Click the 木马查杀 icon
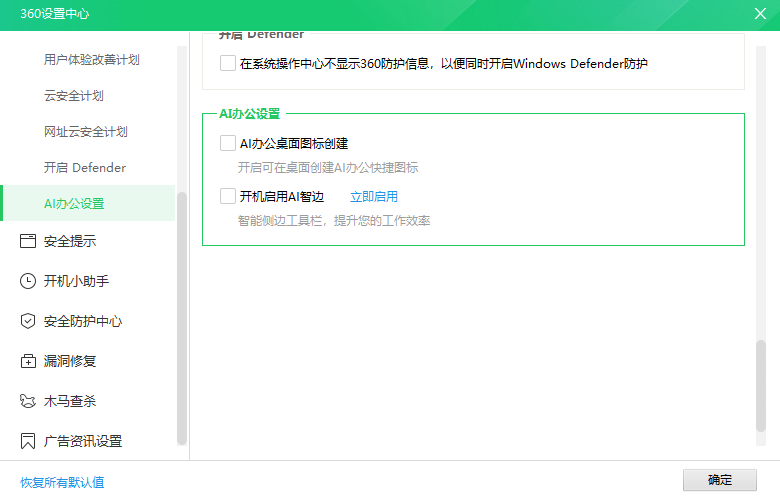Image resolution: width=780 pixels, height=500 pixels. (x=28, y=401)
